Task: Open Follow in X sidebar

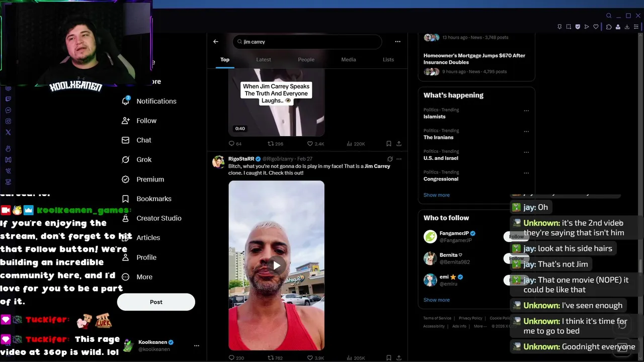Action: [x=139, y=121]
